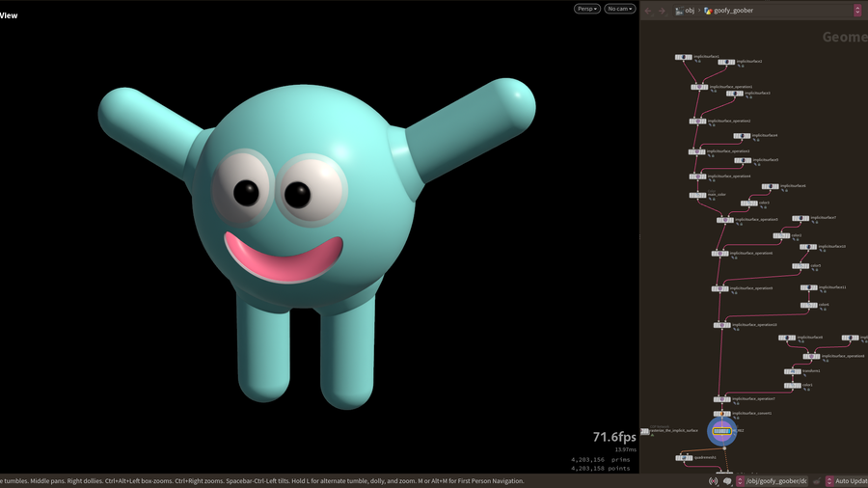868x488 pixels.
Task: Click the 71.6fps readout in viewport
Action: (614, 437)
